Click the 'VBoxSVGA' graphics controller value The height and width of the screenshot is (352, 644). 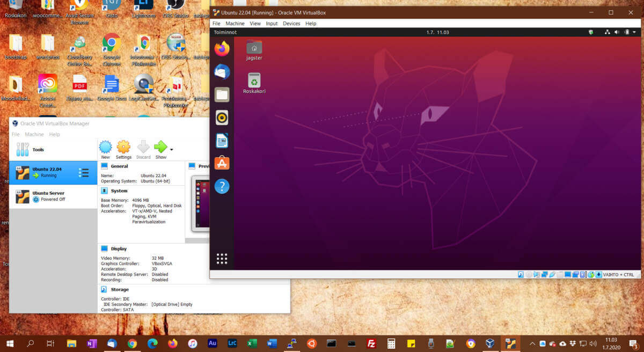point(162,263)
